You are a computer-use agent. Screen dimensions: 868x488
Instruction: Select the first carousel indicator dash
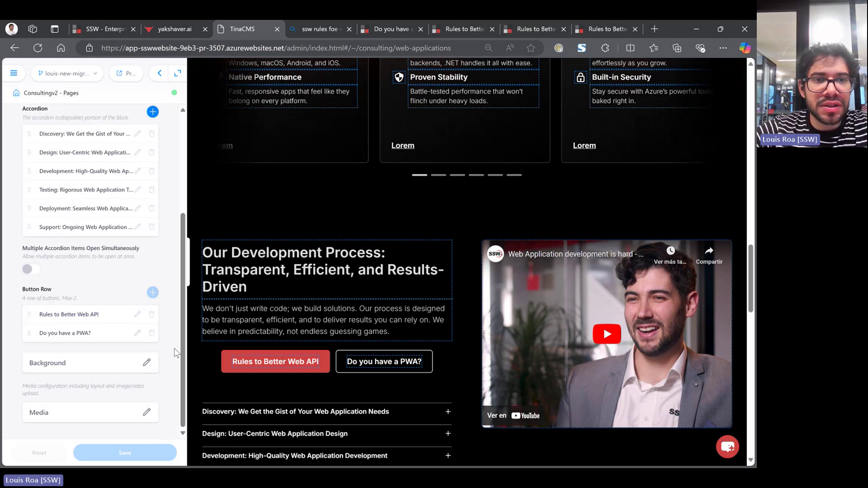tap(420, 175)
